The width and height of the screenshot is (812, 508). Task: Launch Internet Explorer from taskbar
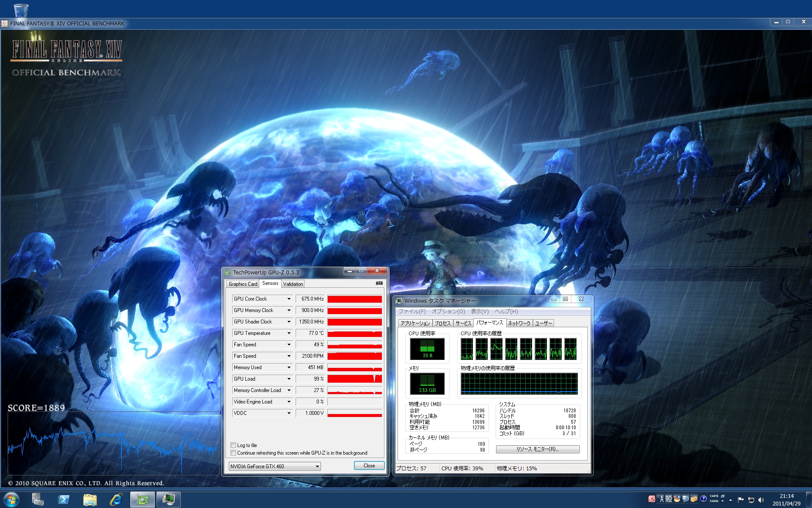tap(116, 500)
